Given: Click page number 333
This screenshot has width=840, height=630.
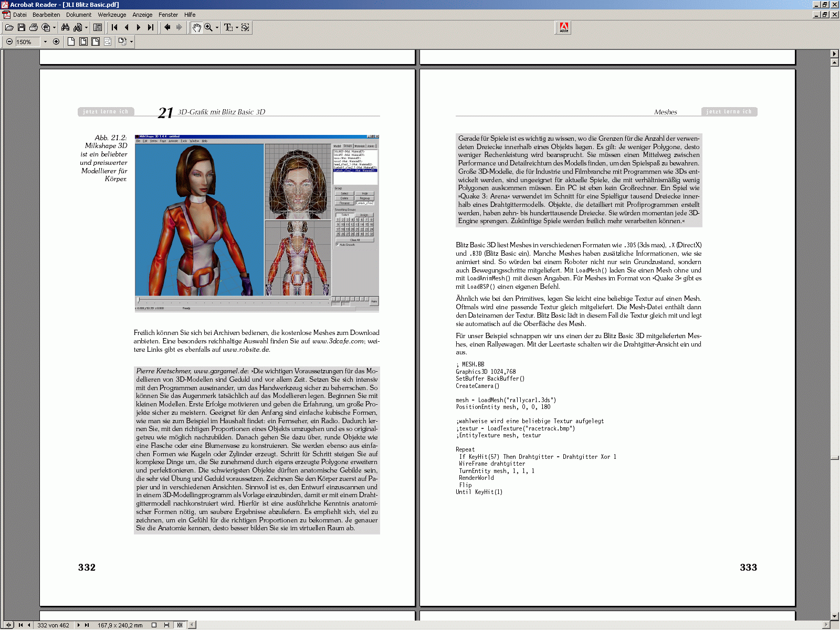Looking at the screenshot, I should coord(748,568).
